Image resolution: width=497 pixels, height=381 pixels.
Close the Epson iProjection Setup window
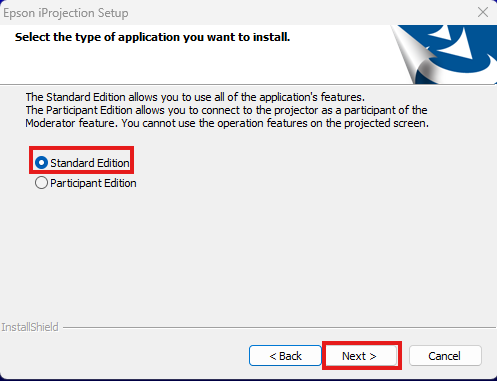click(483, 12)
